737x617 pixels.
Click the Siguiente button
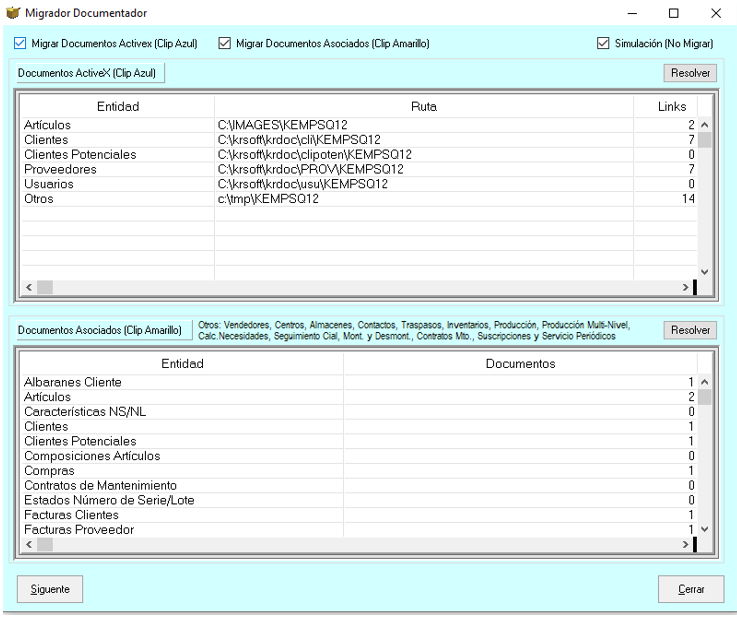(50, 589)
